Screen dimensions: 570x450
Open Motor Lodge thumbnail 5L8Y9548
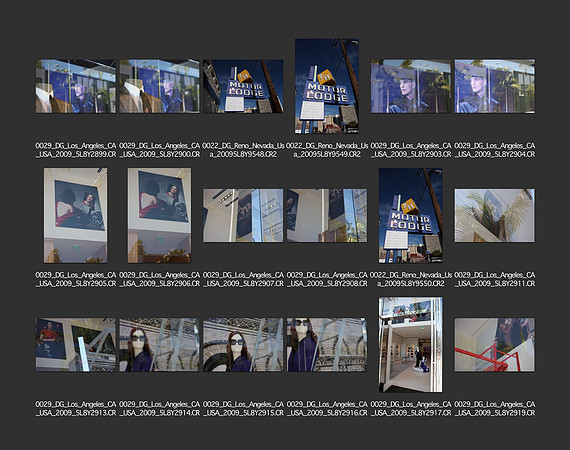pos(243,87)
